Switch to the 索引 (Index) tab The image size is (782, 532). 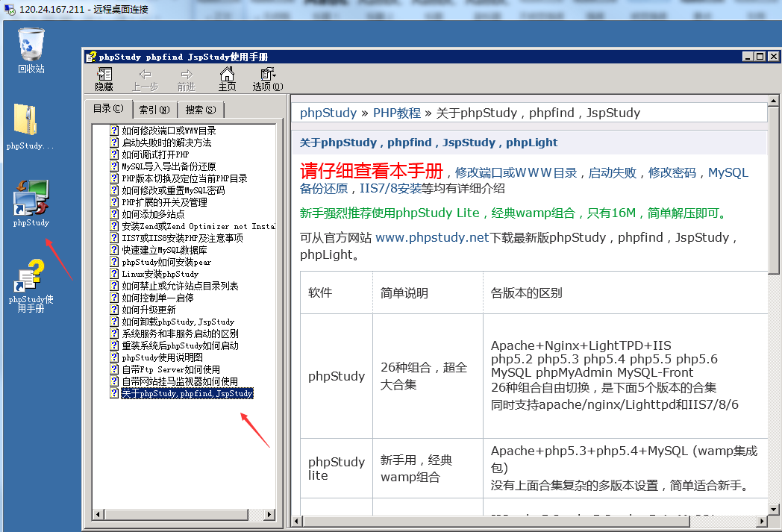(x=154, y=110)
